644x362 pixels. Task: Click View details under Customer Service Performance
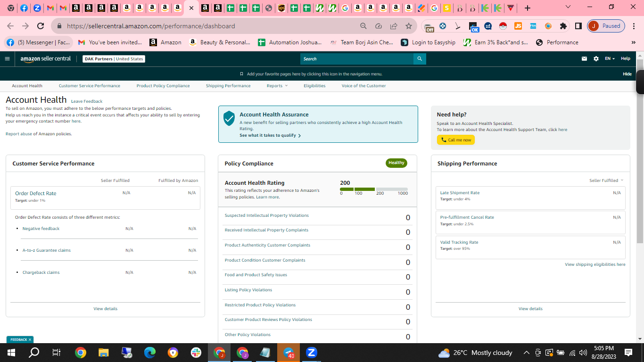tap(106, 309)
